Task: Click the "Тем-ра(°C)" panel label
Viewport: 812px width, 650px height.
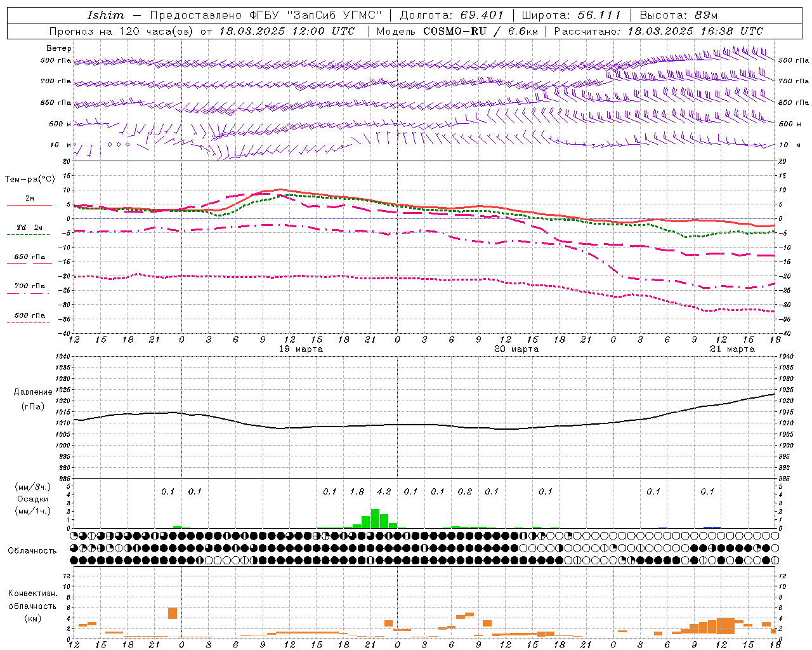Action: point(30,180)
